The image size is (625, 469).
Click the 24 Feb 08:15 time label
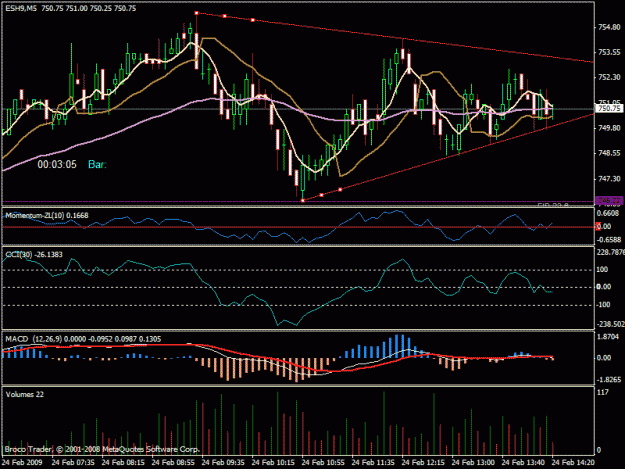pyautogui.click(x=123, y=463)
